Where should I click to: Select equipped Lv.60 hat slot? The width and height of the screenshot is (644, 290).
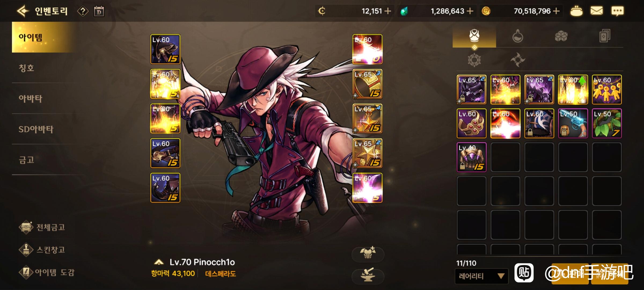[165, 49]
